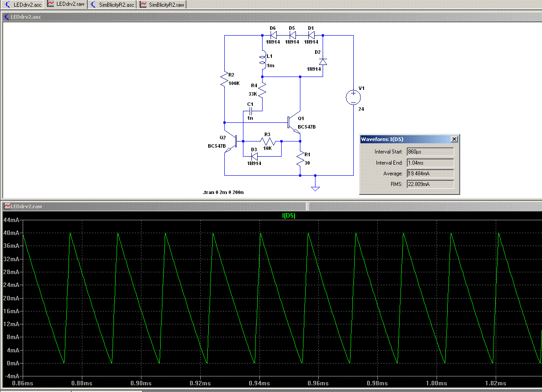Image resolution: width=542 pixels, height=392 pixels.
Task: Select the D2 diode symbol
Action: click(323, 61)
